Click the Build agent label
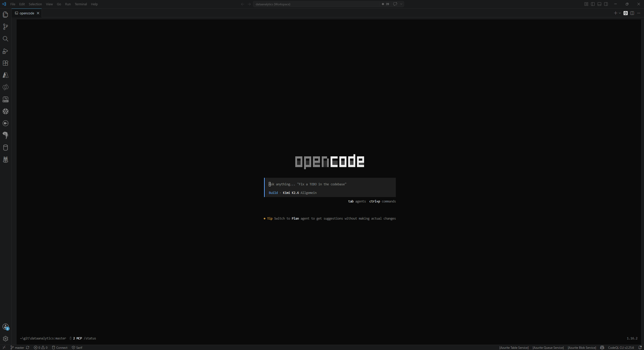The height and width of the screenshot is (350, 644). click(x=273, y=193)
